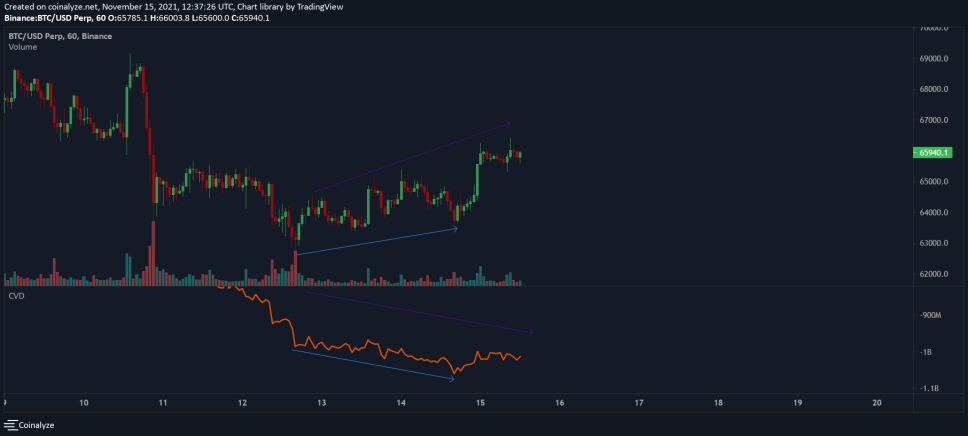Click the 63000.0 price axis label

click(x=934, y=243)
